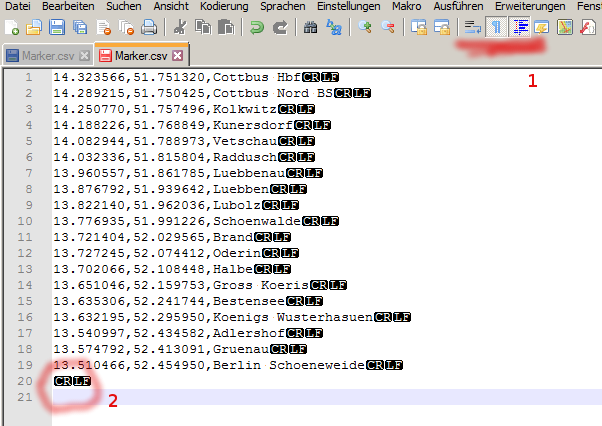
Task: Open a file using the folder icon
Action: [x=34, y=28]
